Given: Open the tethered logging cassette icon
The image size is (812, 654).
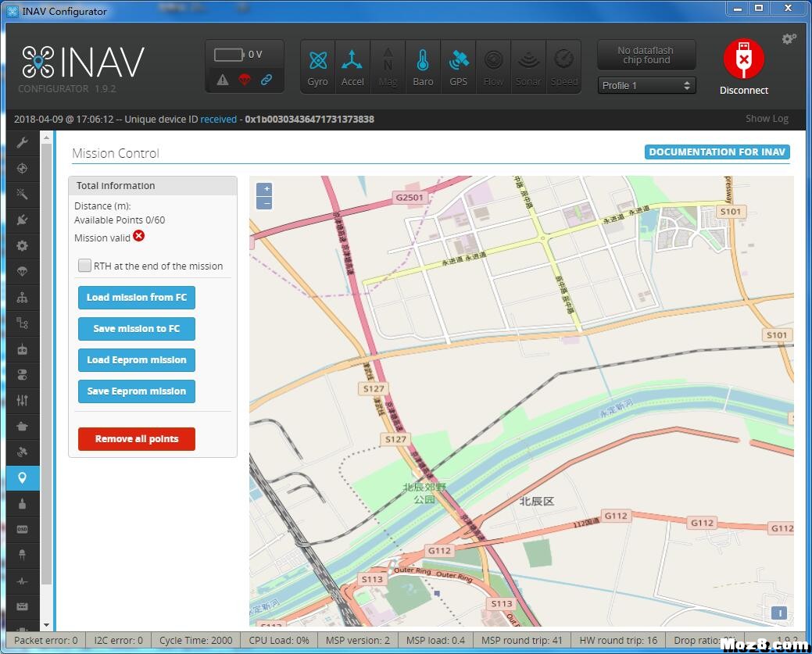Looking at the screenshot, I should tap(22, 606).
